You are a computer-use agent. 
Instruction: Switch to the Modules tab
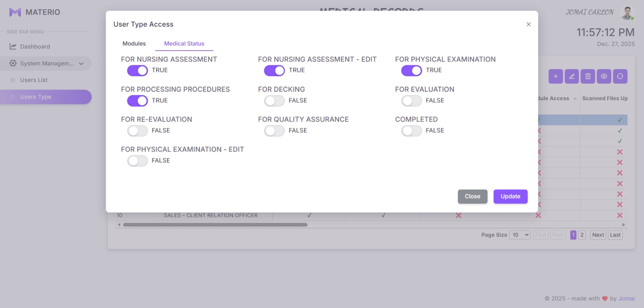(134, 44)
